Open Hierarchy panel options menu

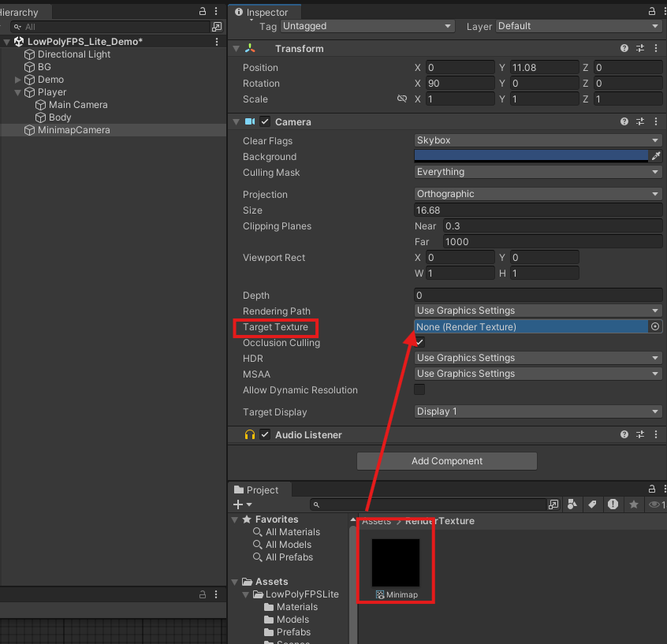(x=216, y=12)
